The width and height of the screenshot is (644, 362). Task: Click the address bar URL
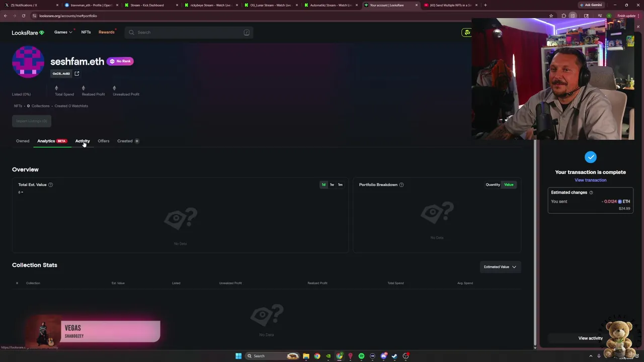click(68, 16)
